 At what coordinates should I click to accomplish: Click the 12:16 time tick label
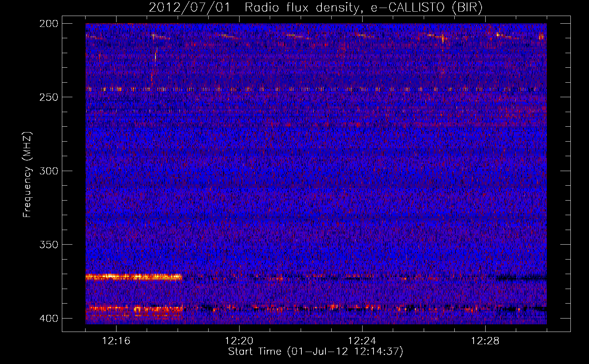(116, 341)
